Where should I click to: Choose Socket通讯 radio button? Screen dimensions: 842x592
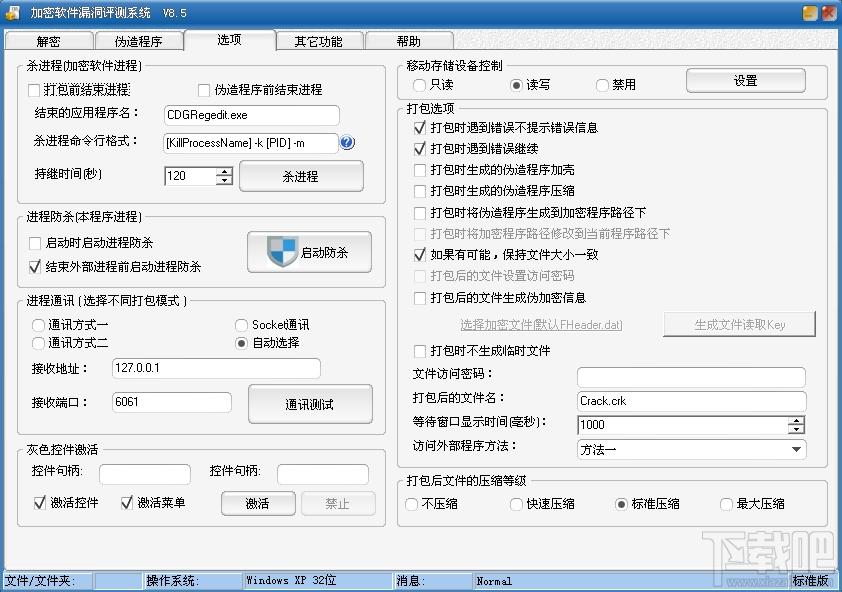[x=241, y=325]
